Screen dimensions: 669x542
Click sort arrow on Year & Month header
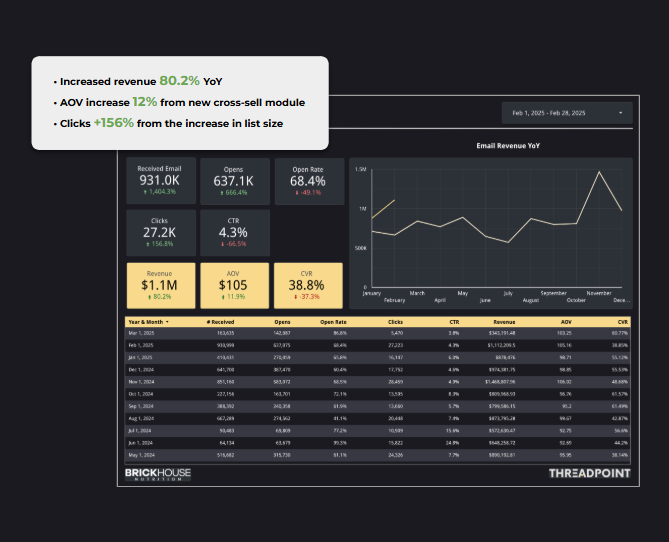click(167, 322)
